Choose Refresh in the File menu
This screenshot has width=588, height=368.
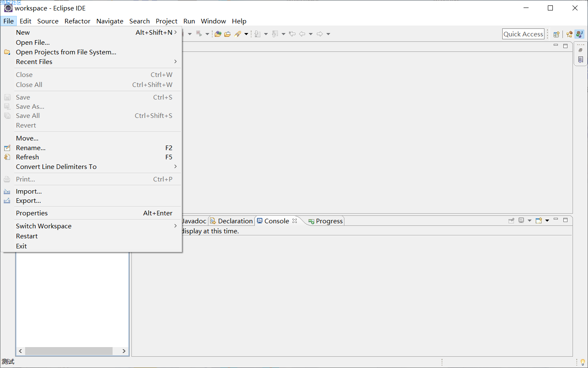(x=91, y=157)
